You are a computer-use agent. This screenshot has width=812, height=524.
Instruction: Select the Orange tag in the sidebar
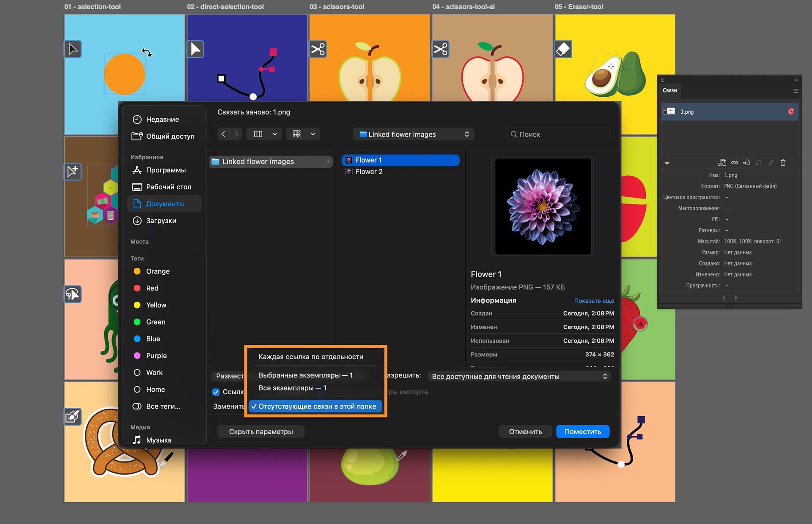tap(151, 271)
